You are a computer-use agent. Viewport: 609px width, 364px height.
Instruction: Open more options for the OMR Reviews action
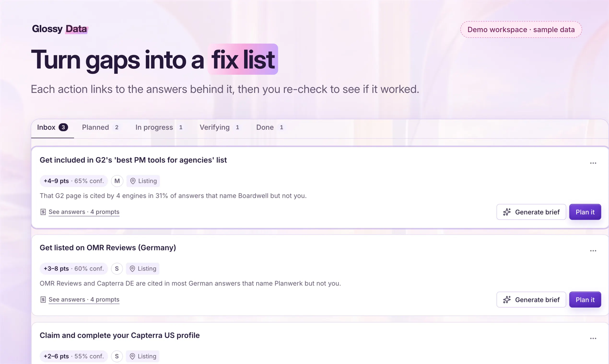[x=593, y=251]
